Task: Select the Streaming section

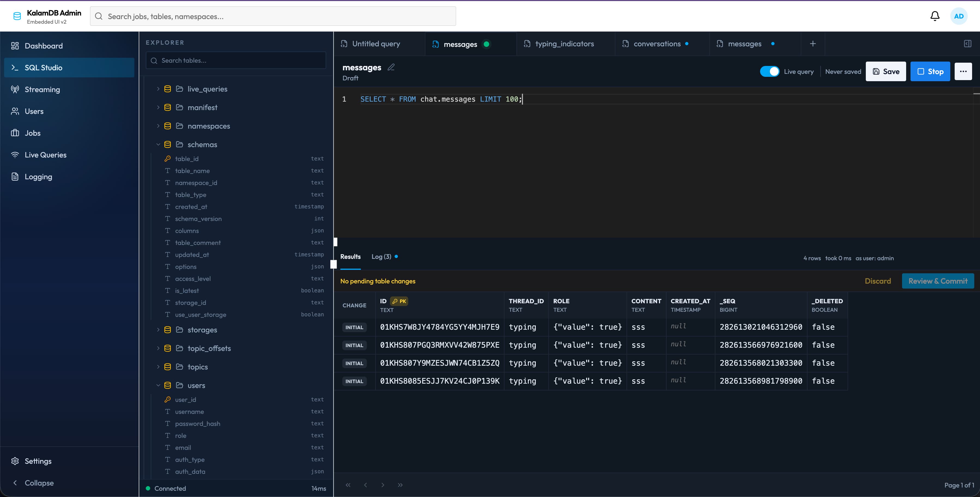Action: point(42,89)
